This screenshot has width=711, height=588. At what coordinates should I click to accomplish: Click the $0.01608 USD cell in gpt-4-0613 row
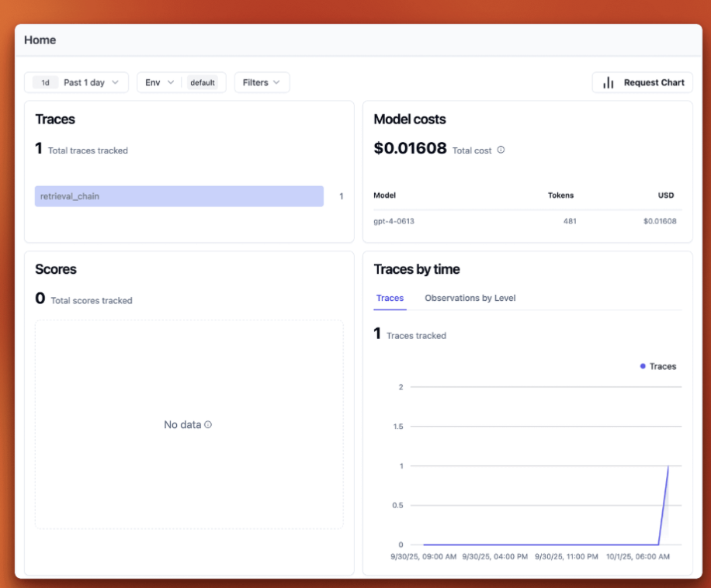click(x=660, y=221)
